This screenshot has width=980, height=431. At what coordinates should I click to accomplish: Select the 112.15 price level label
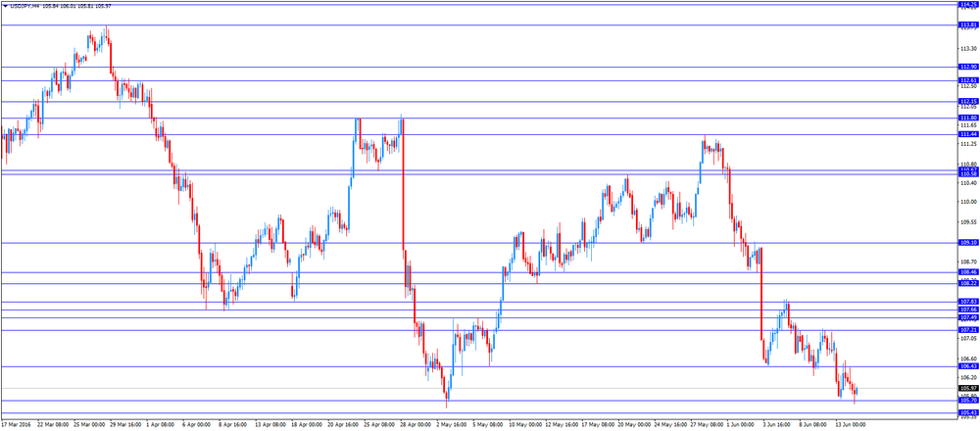tap(969, 102)
